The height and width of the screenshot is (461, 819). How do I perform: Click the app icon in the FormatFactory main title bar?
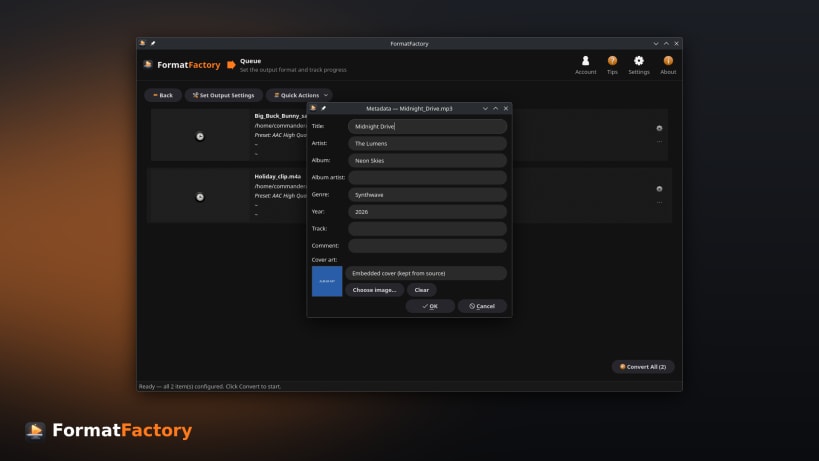tap(142, 43)
